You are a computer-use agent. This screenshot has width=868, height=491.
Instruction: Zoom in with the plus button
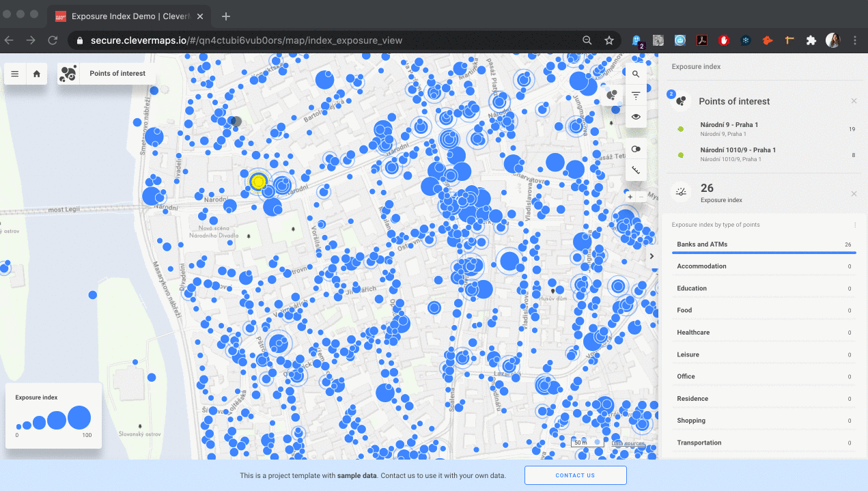coord(630,197)
